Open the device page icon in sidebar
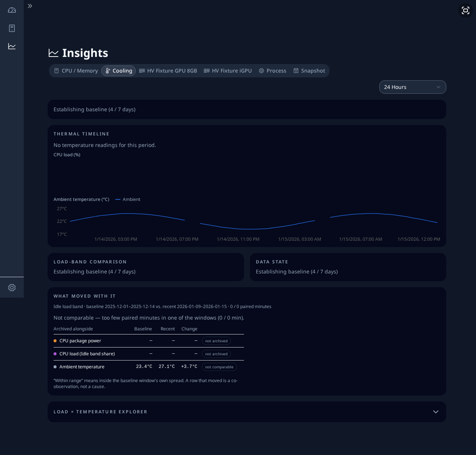 12,28
